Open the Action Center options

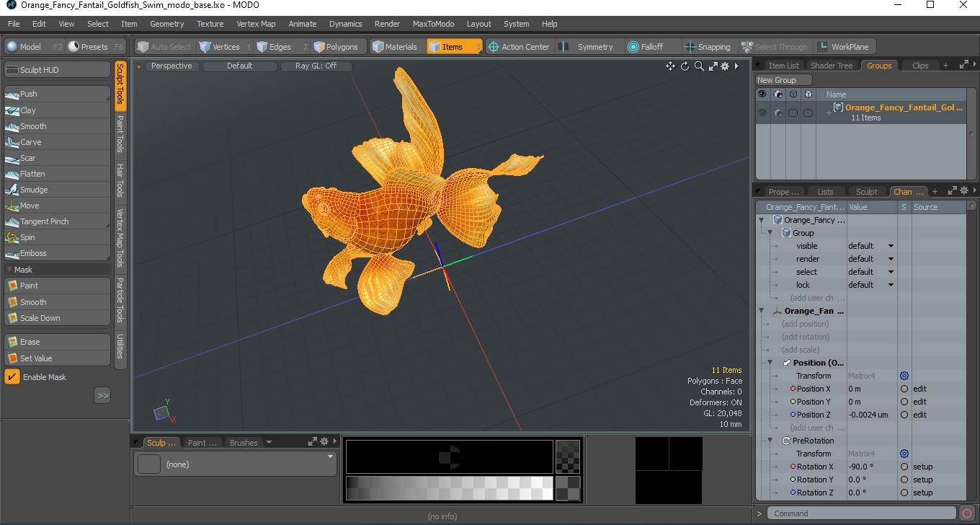point(519,47)
